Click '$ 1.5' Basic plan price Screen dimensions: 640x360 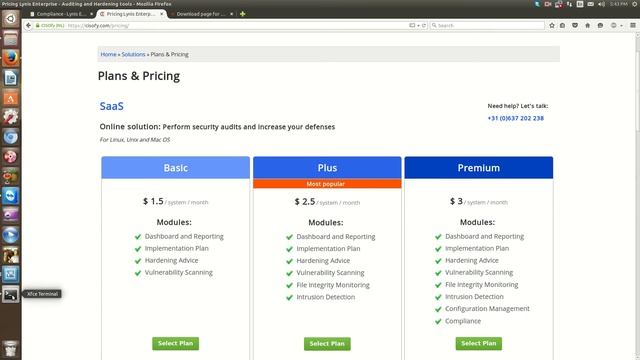pyautogui.click(x=153, y=201)
